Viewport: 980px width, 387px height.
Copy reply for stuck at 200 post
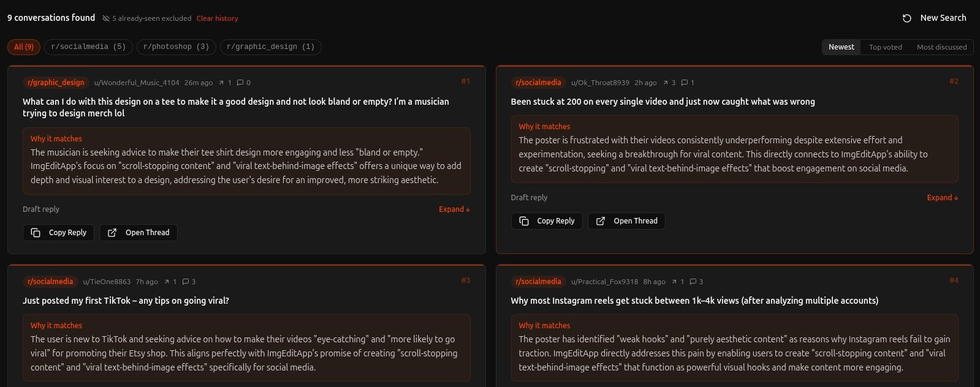coord(547,221)
